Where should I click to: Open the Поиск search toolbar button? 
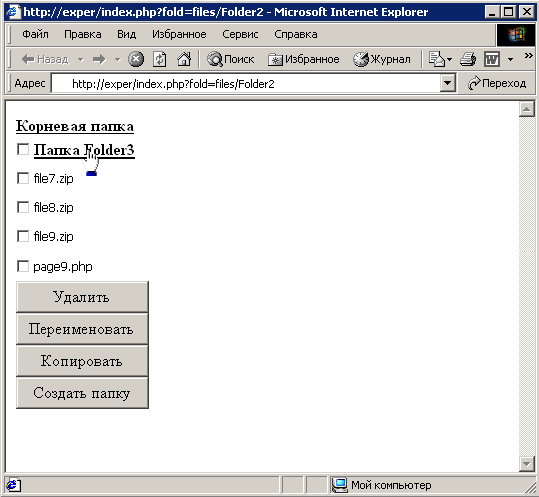point(230,59)
